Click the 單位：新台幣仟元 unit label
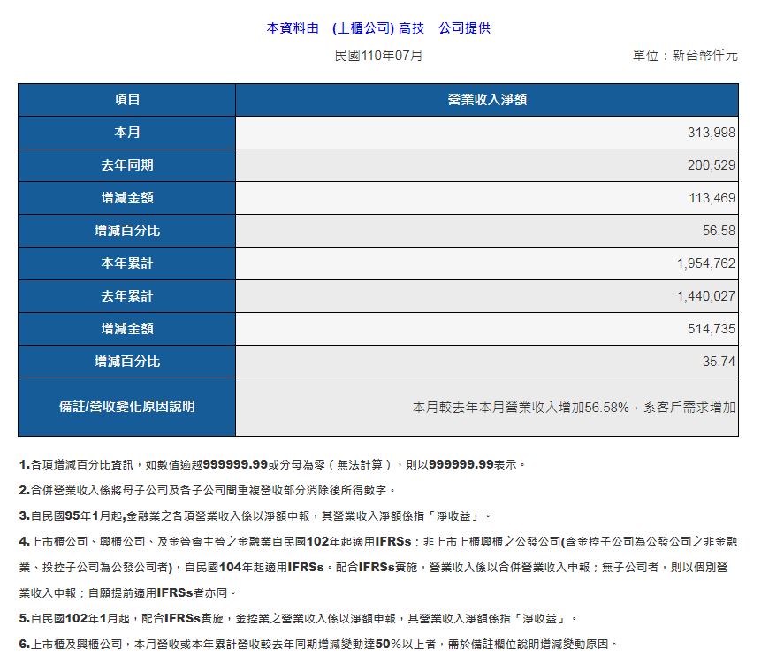 685,56
